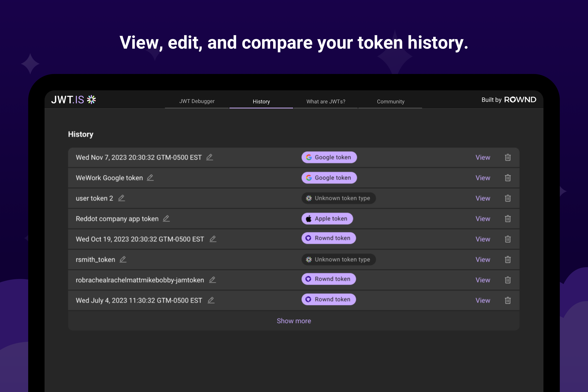Click Unknown token type badge for user token 2
This screenshot has height=392, width=588.
pyautogui.click(x=338, y=198)
